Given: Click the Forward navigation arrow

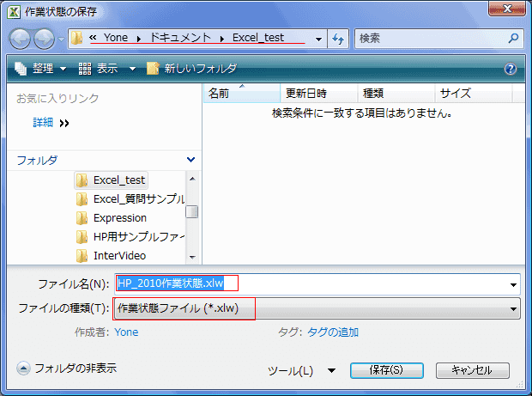Looking at the screenshot, I should coord(44,39).
